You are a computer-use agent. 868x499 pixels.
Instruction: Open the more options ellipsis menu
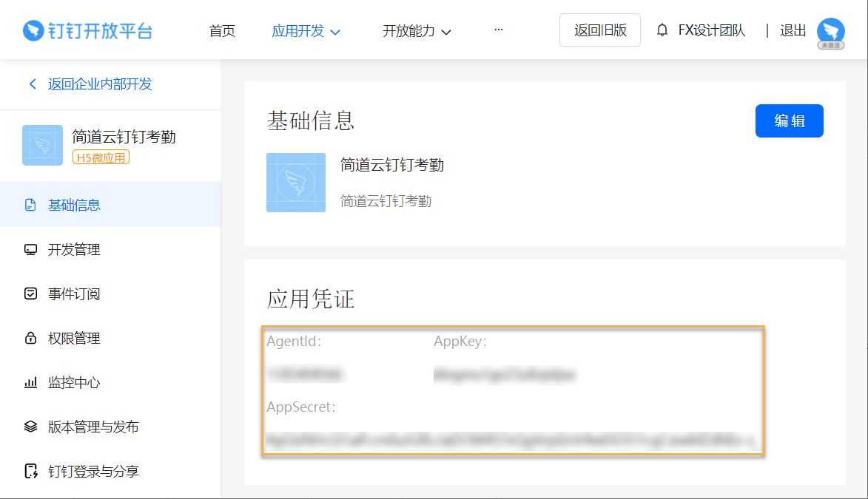(x=499, y=30)
